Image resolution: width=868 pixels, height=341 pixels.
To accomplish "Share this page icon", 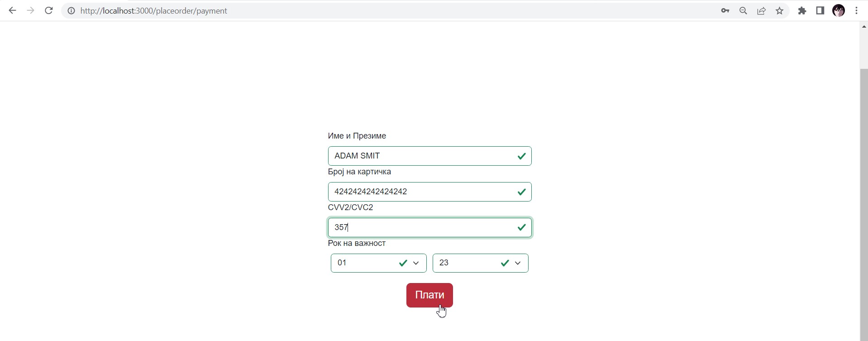I will (761, 11).
